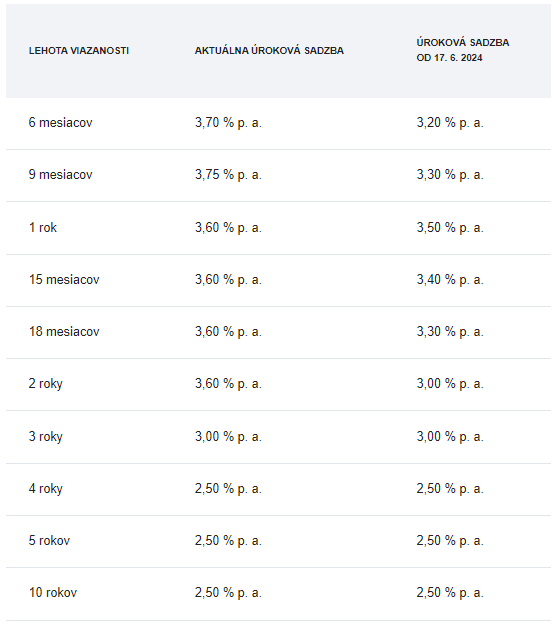Image resolution: width=558 pixels, height=630 pixels.
Task: Select the 10 rokov row label
Action: (x=53, y=593)
